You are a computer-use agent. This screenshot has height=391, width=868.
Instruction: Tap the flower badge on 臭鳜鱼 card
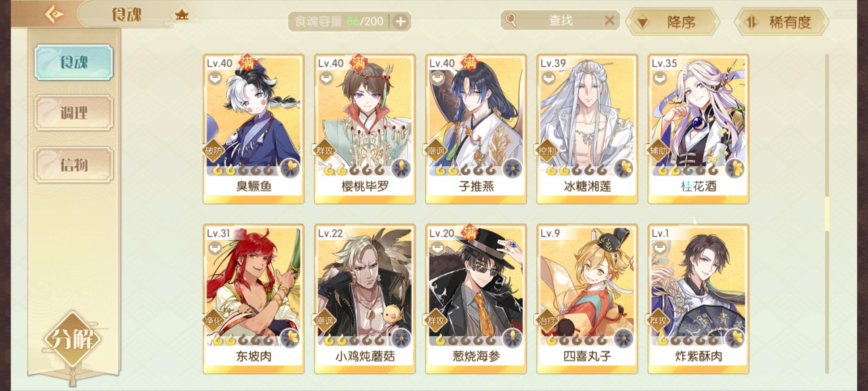pyautogui.click(x=290, y=168)
